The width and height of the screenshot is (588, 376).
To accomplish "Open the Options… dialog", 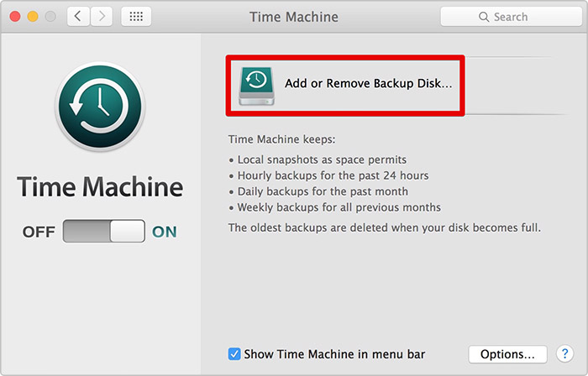I will (x=507, y=354).
